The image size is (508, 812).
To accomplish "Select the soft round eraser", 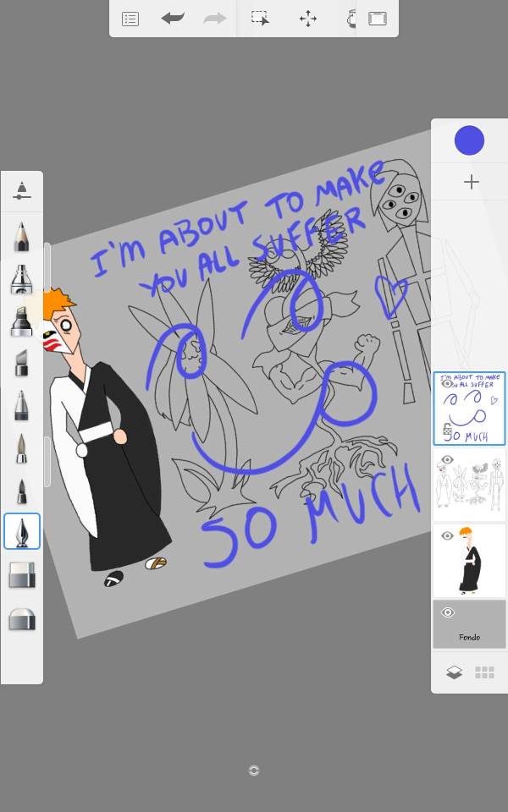I will [22, 620].
